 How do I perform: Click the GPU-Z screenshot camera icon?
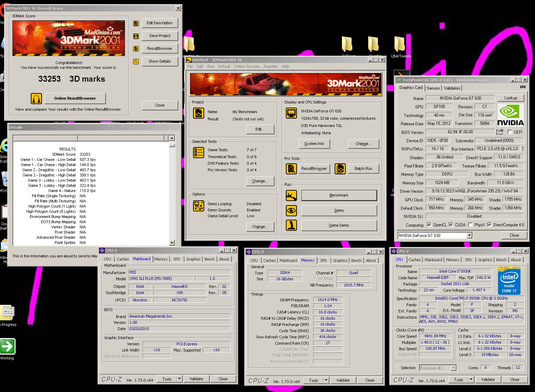(x=523, y=87)
